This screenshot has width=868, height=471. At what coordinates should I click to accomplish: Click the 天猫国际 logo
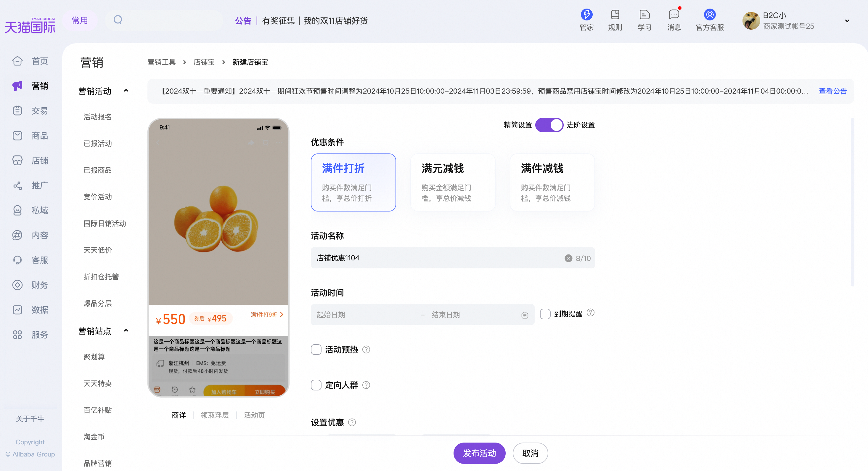point(30,25)
